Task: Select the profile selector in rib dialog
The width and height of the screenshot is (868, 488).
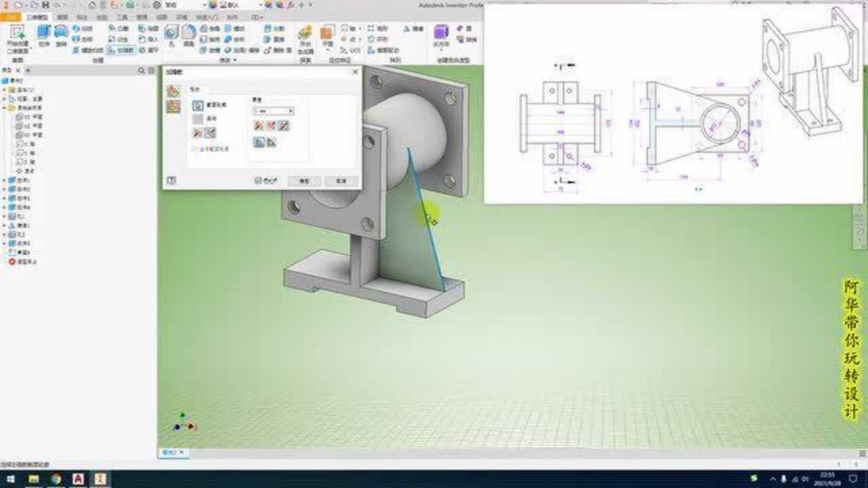Action: click(x=198, y=105)
